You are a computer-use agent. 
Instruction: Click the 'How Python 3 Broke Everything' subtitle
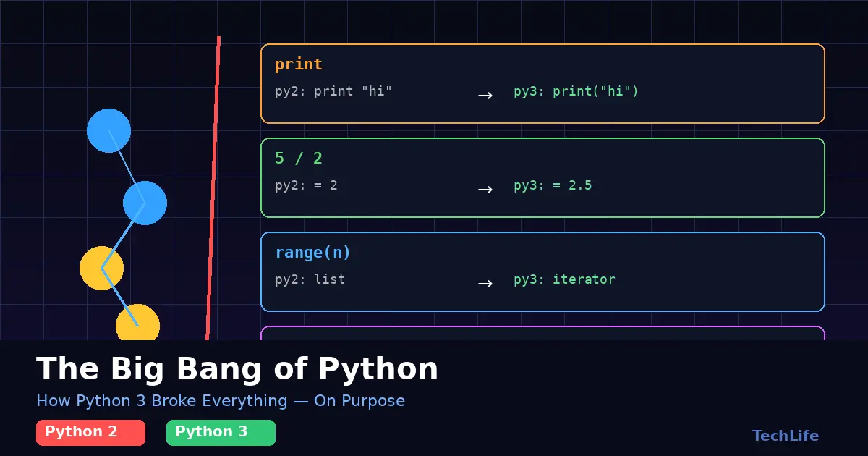(221, 401)
